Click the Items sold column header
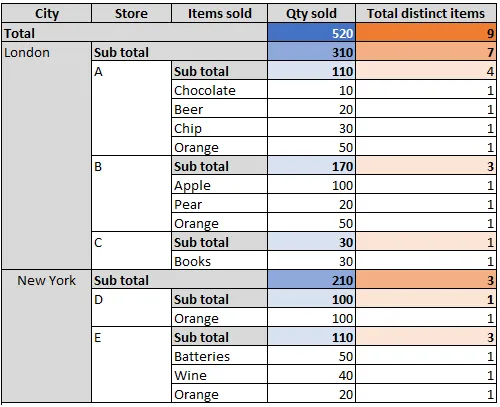Image resolution: width=500 pixels, height=407 pixels. click(220, 14)
